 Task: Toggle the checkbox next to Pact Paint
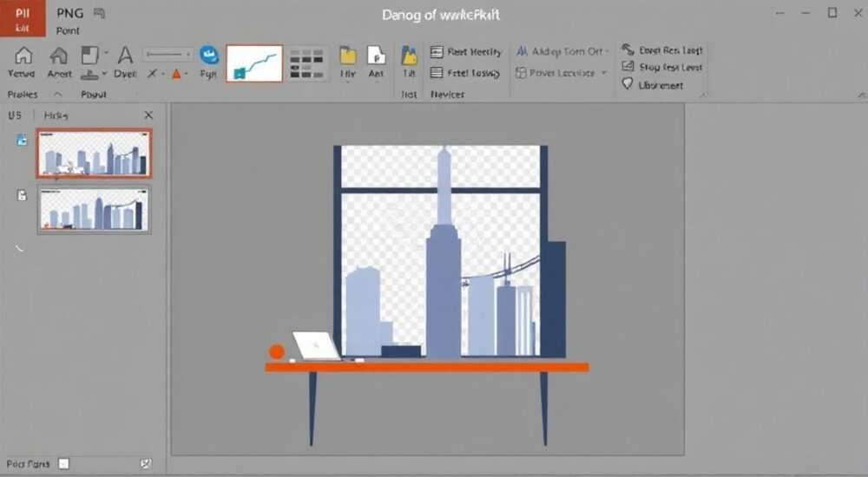[64, 464]
